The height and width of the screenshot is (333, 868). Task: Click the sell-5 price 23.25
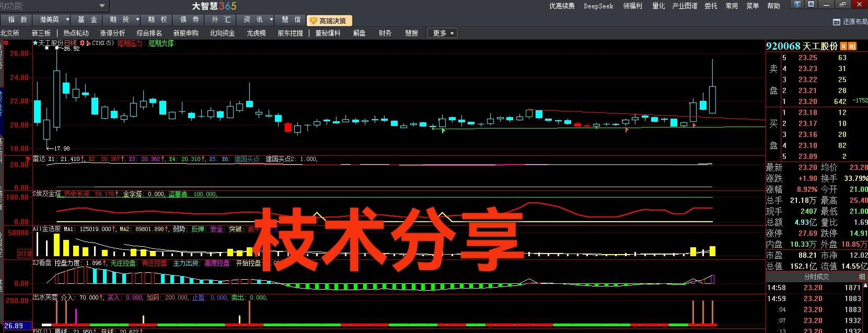click(807, 58)
